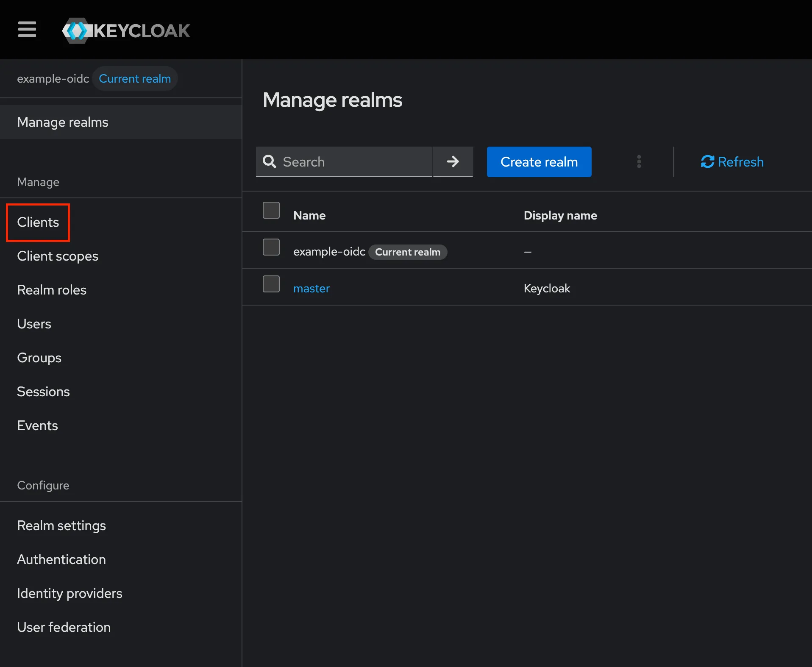Open the hamburger navigation menu
This screenshot has height=667, width=812.
tap(27, 30)
